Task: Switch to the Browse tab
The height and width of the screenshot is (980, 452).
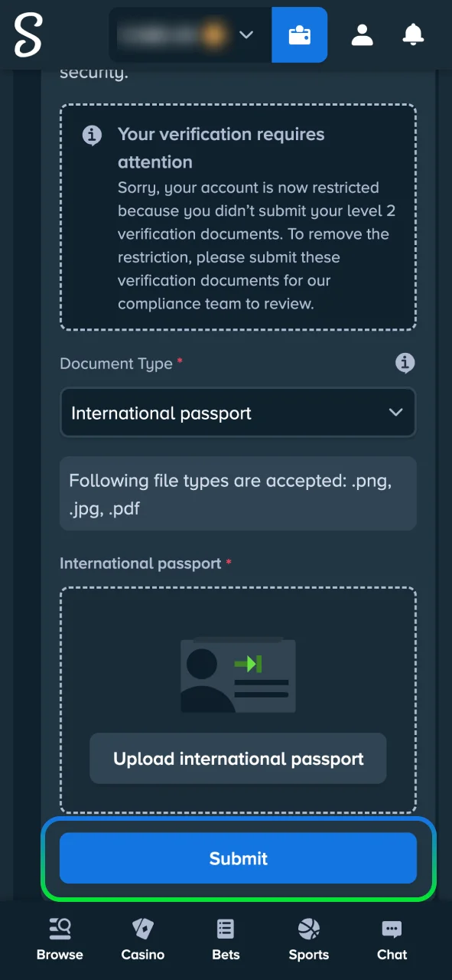Action: [60, 937]
